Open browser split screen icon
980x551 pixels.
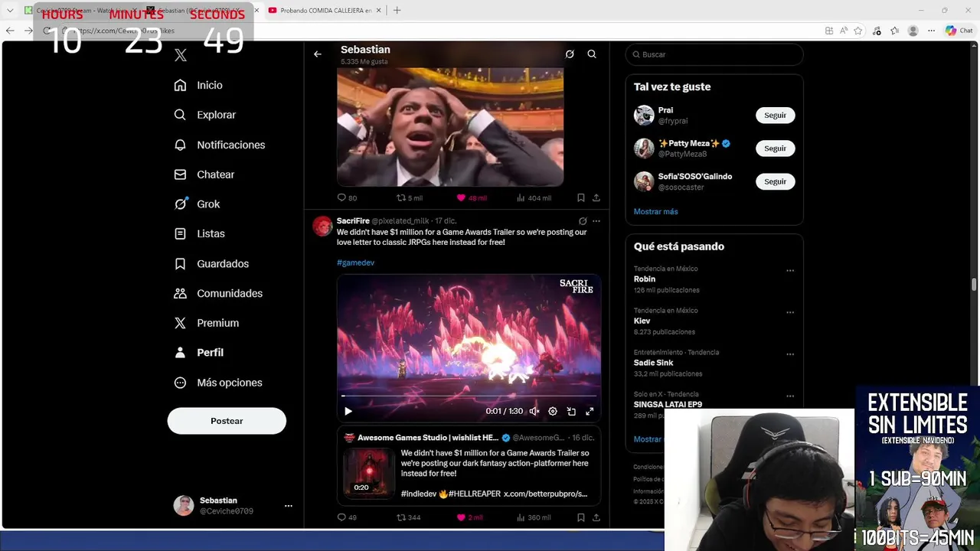(x=829, y=31)
